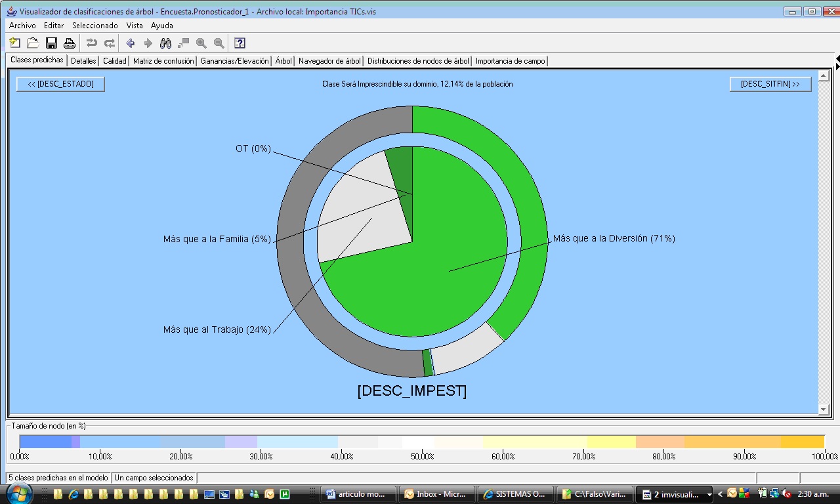Open help with the question mark icon

(x=240, y=43)
